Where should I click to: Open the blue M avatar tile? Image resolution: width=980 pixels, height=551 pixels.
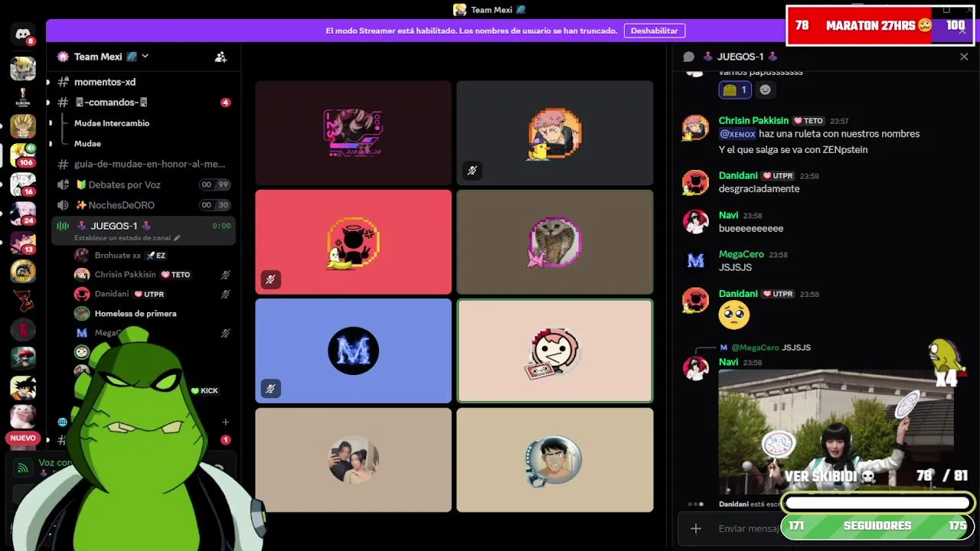click(x=353, y=350)
